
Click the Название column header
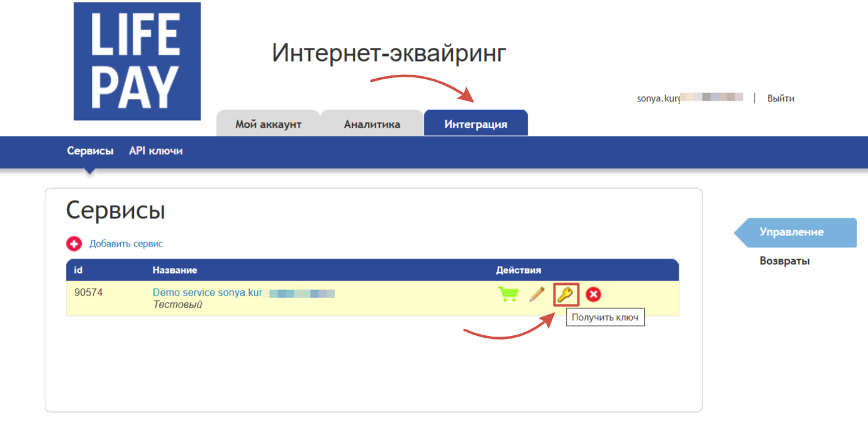pyautogui.click(x=175, y=270)
